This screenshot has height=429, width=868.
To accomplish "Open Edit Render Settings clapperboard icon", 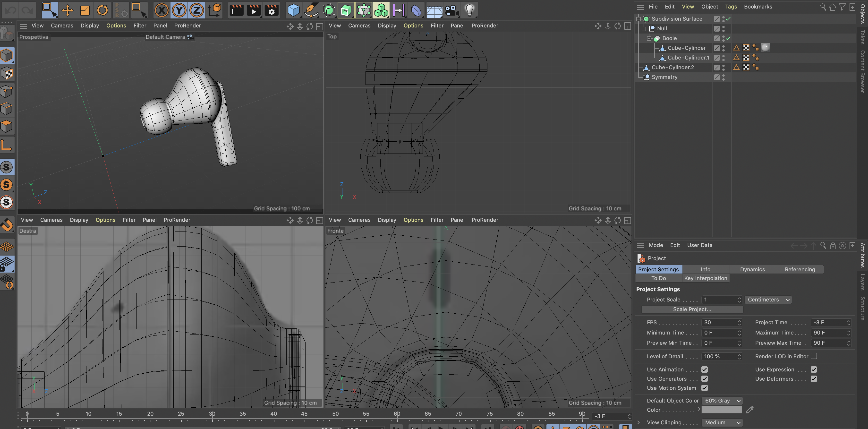I will click(x=272, y=10).
